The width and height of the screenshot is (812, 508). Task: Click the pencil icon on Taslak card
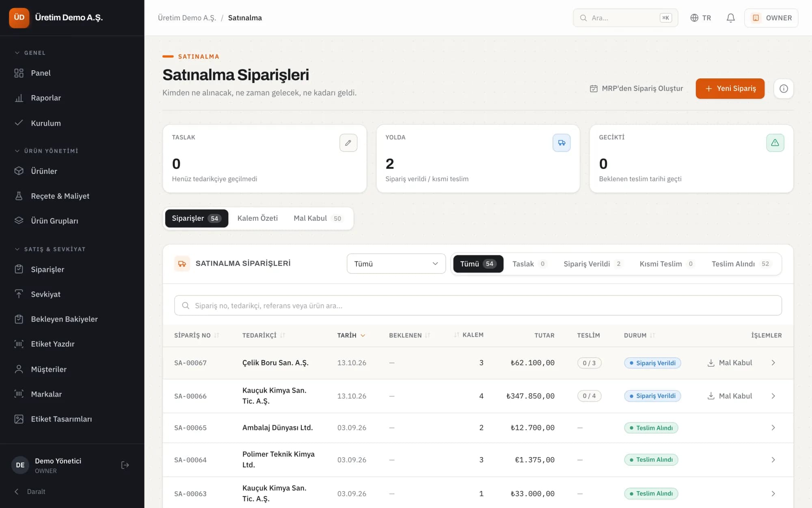(x=348, y=143)
